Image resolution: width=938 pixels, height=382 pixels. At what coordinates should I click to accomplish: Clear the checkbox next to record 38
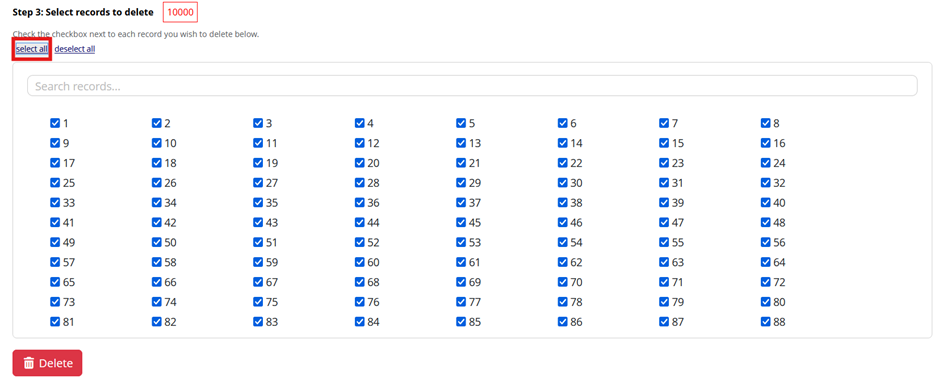[x=562, y=203]
